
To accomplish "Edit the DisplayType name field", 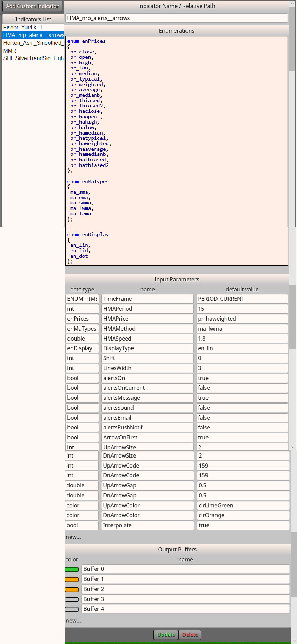I will click(147, 348).
